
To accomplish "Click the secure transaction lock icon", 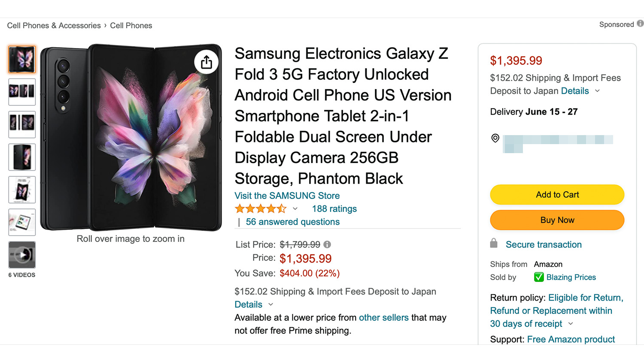I will click(494, 244).
